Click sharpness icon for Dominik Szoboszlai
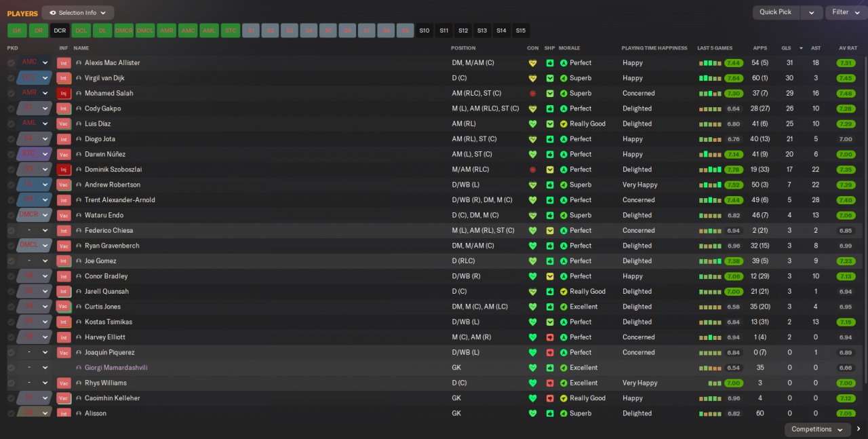The width and height of the screenshot is (868, 439). point(550,170)
